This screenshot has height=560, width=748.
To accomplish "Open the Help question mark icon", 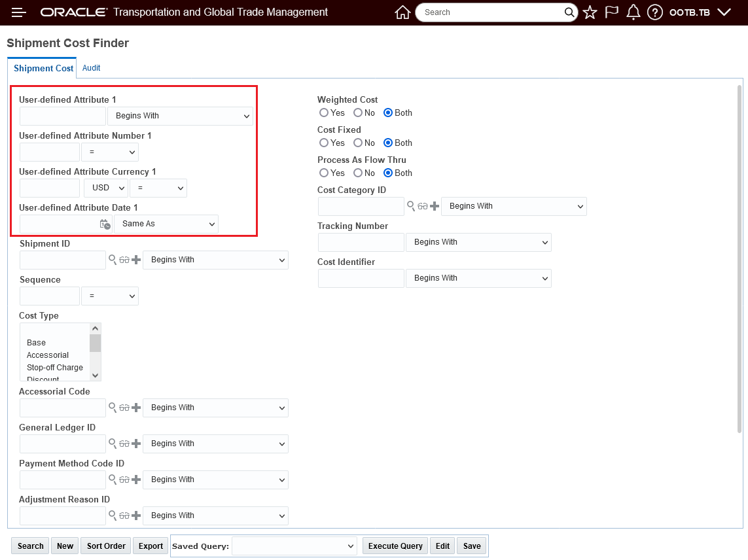I will click(x=654, y=12).
